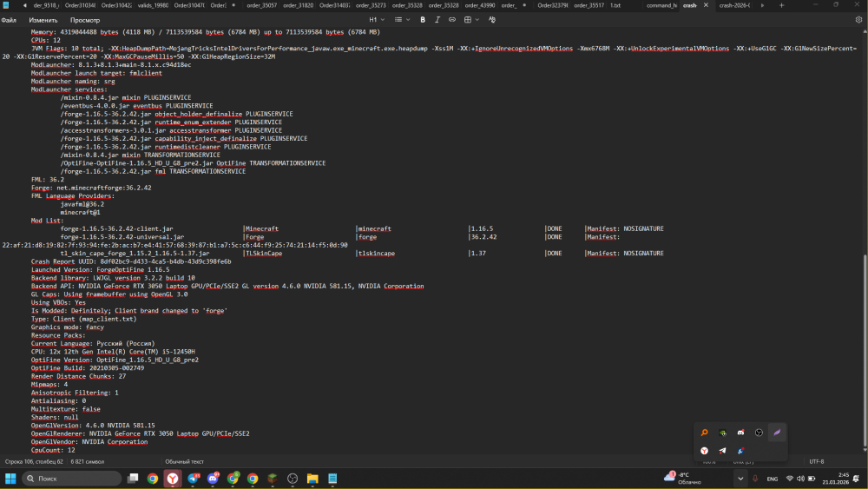The width and height of the screenshot is (868, 489).
Task: Click OBS icon in tray overflow
Action: coord(759,433)
